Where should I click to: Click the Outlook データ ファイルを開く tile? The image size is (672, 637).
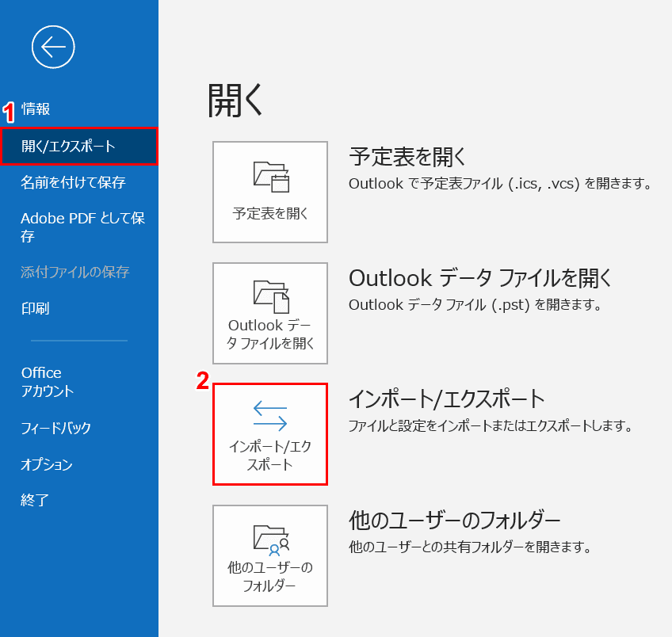tap(270, 313)
